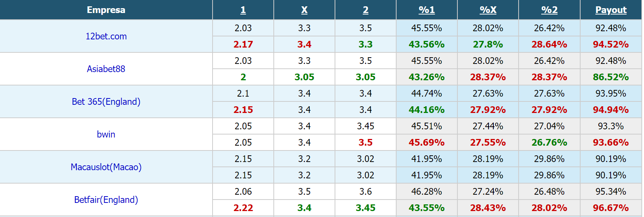This screenshot has height=217, width=644.
Task: Open the 12bet.com bookmaker link
Action: (106, 36)
